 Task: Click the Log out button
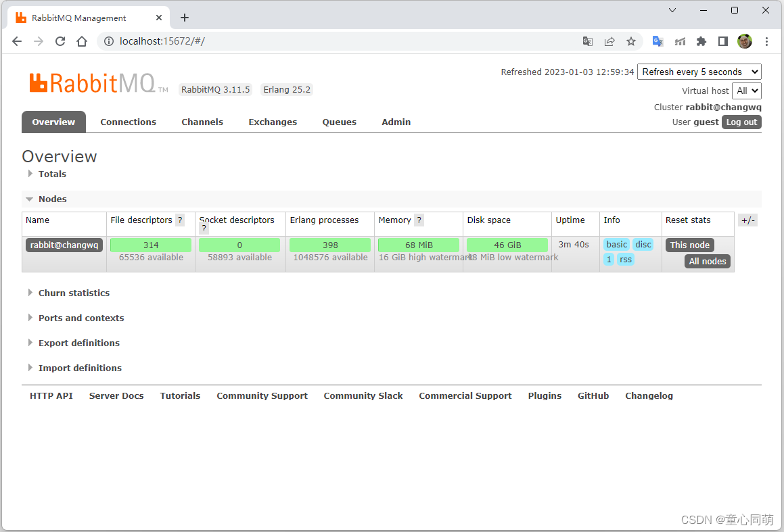point(741,122)
